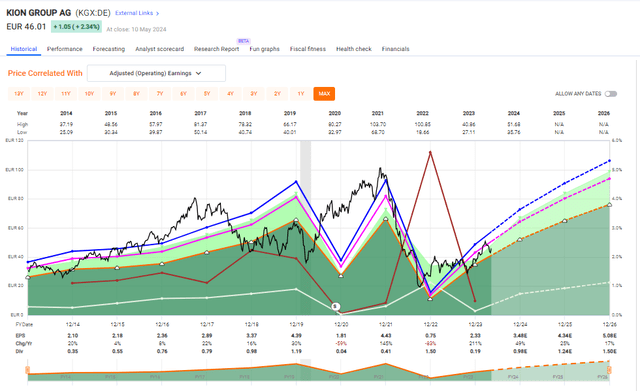Click the EPS value 4.43 under 12/21
The image size is (640, 391).
(x=386, y=336)
